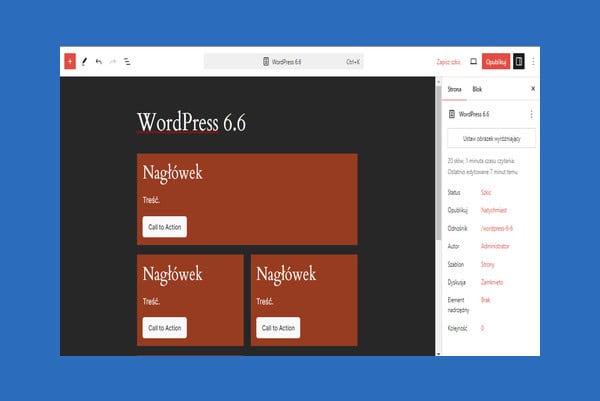The width and height of the screenshot is (600, 401).
Task: Open page actions menu beside WordPress 6.6
Action: 531,114
